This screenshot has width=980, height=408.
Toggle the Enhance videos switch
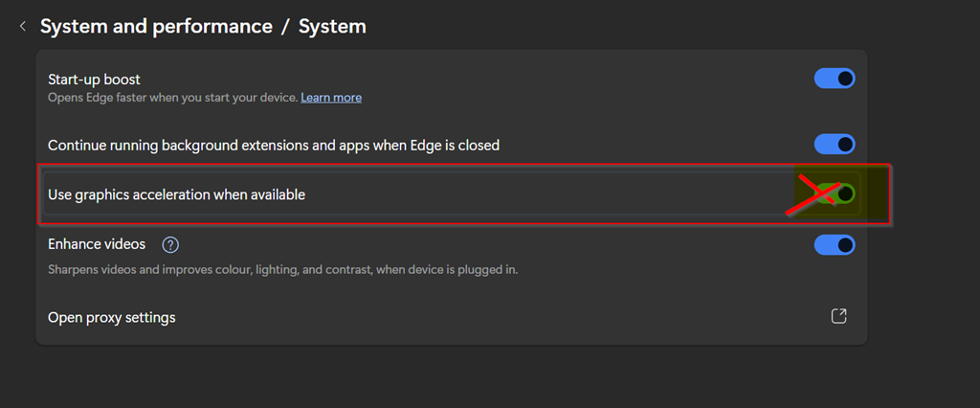point(834,245)
